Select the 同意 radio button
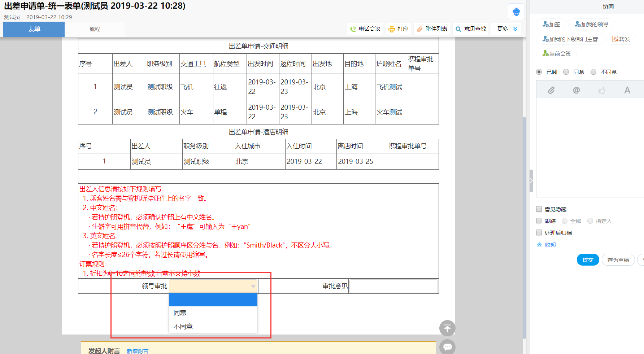 point(566,72)
